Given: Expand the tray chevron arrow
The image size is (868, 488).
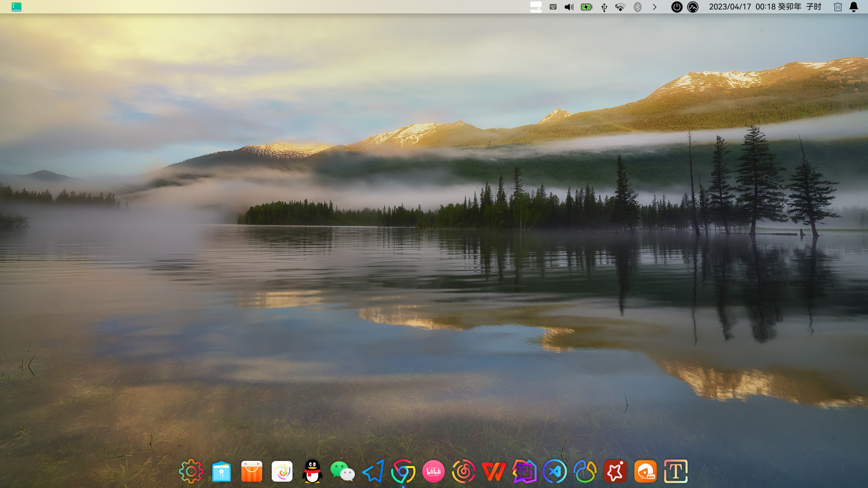Looking at the screenshot, I should pyautogui.click(x=654, y=7).
